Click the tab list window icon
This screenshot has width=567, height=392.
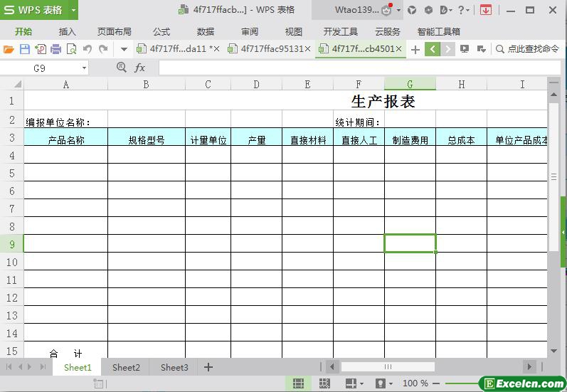482,49
